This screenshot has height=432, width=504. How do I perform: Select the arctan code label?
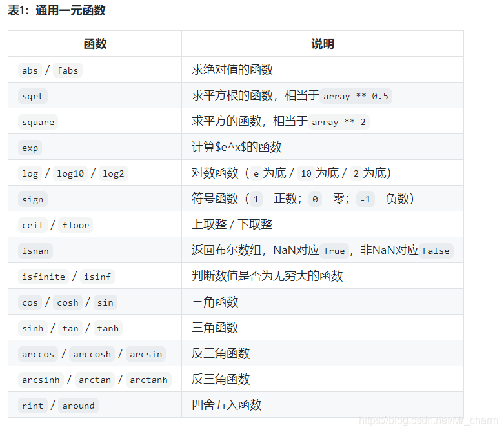point(95,380)
